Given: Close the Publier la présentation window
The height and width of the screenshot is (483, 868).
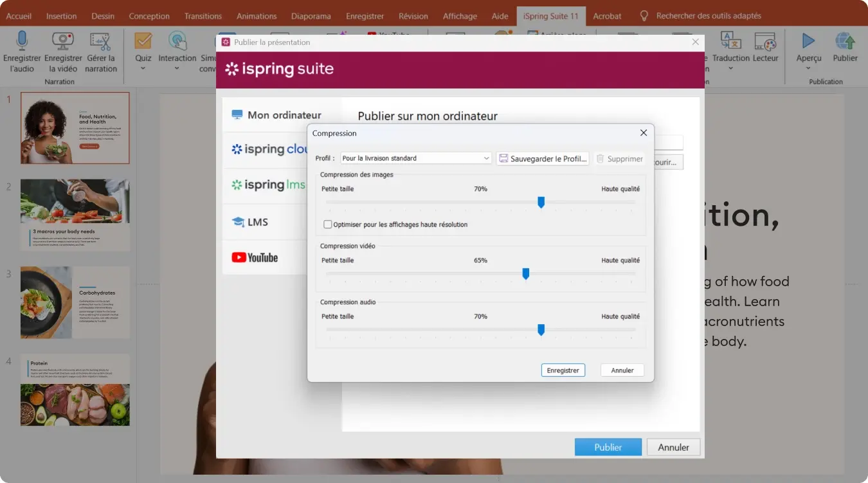Looking at the screenshot, I should 695,42.
